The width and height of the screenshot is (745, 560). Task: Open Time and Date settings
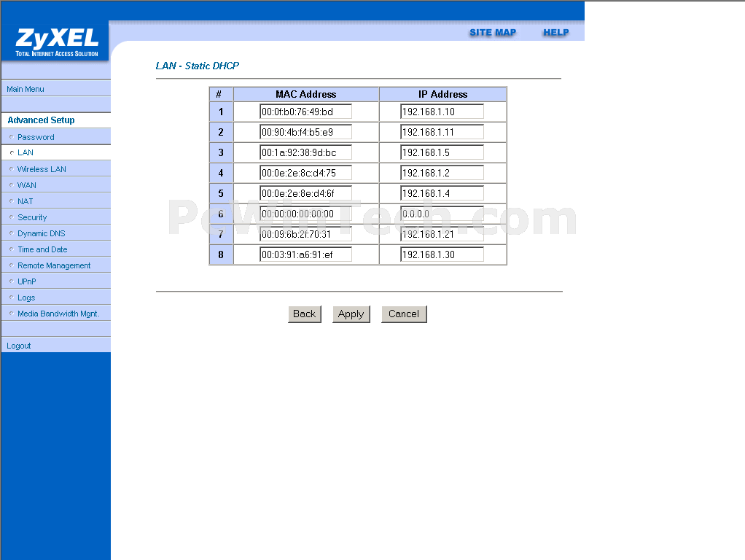[42, 249]
